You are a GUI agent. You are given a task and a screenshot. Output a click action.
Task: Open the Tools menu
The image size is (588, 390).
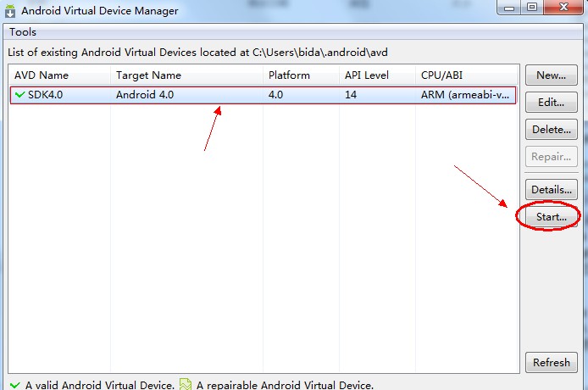point(23,32)
